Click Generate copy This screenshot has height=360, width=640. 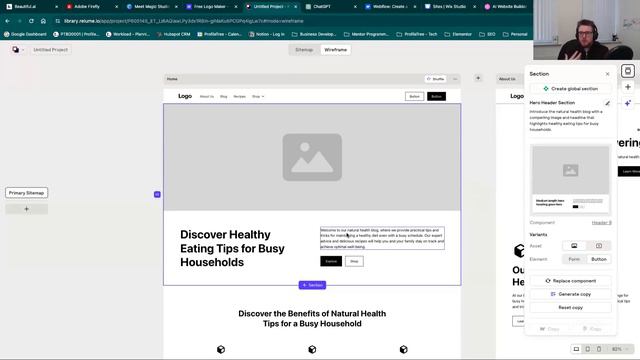pos(571,294)
